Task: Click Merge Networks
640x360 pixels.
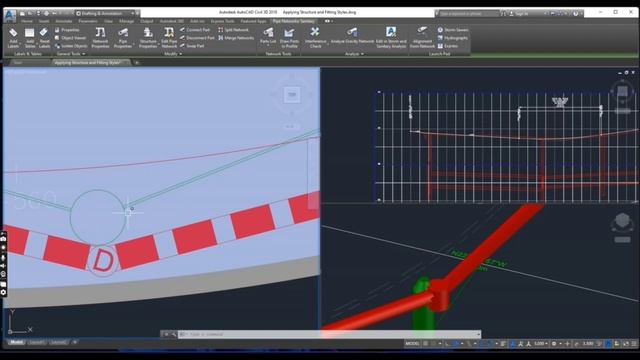Action: click(236, 38)
